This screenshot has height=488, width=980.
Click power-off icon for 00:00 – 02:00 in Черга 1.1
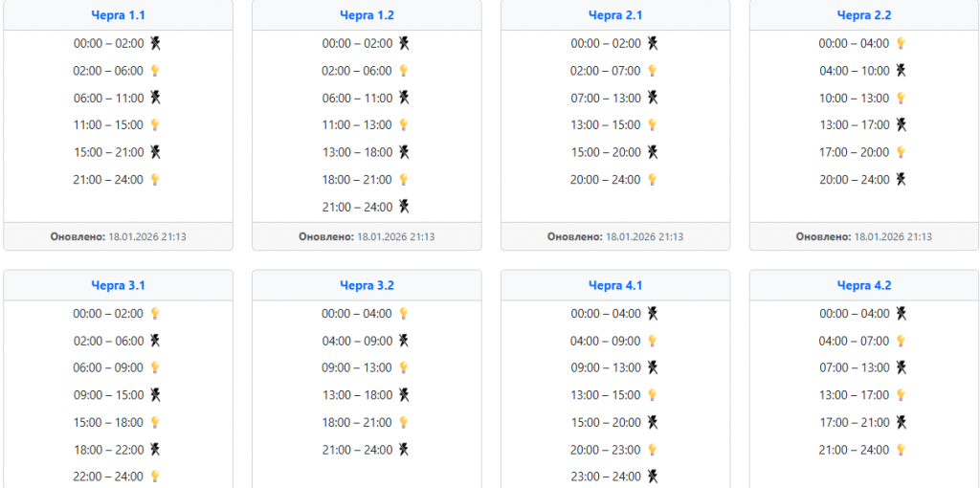point(155,43)
